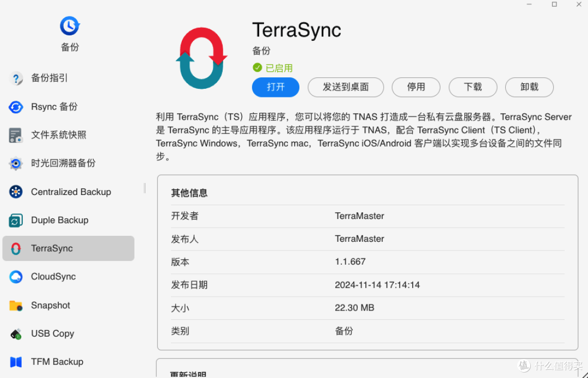
Task: Select Rsync 备份 in sidebar
Action: (54, 107)
